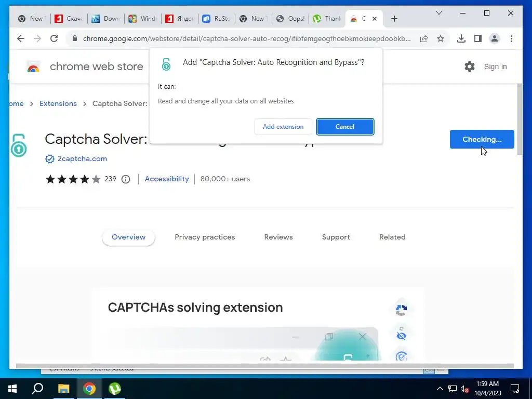Show hidden system tray icons
This screenshot has height=399, width=532.
pos(440,389)
